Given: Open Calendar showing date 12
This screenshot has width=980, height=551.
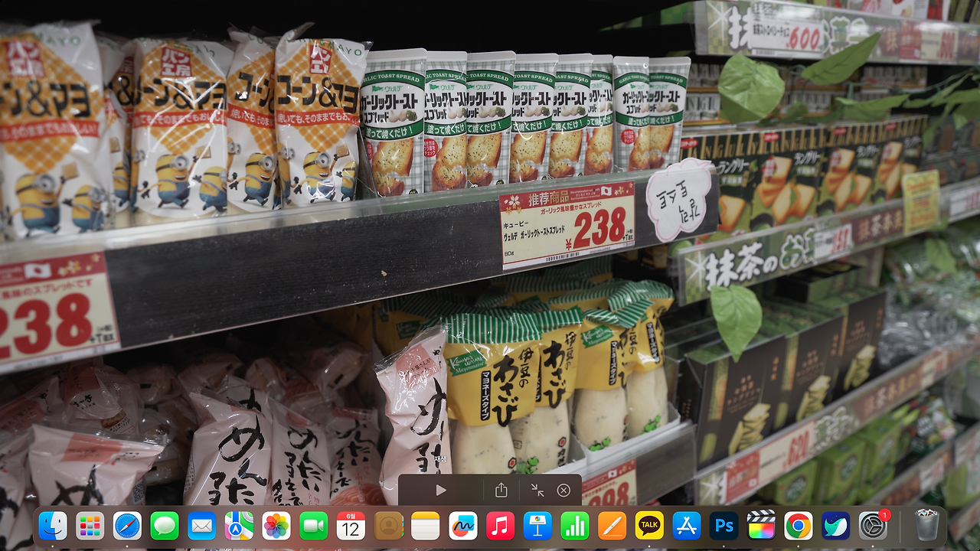Looking at the screenshot, I should tap(351, 526).
